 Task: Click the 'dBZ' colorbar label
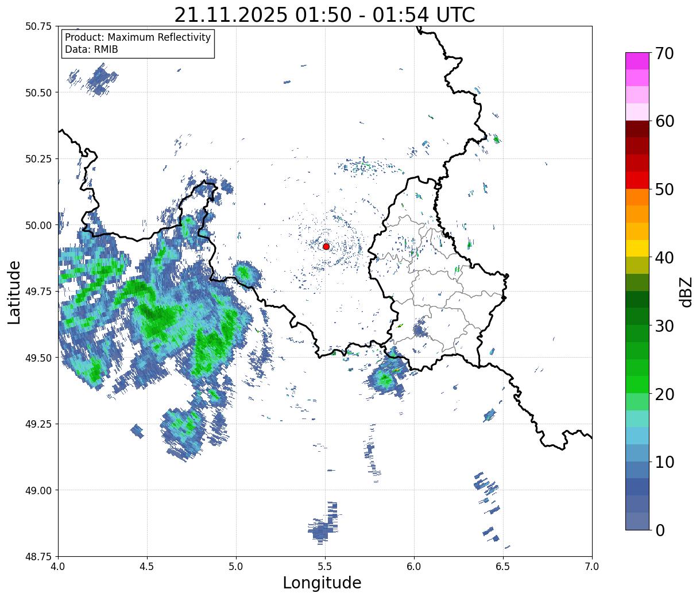[x=686, y=292]
